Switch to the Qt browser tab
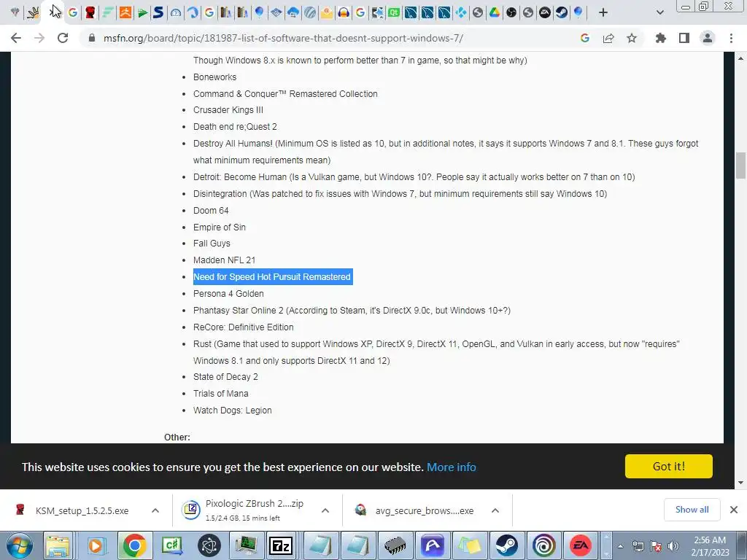The width and height of the screenshot is (747, 560). [394, 12]
